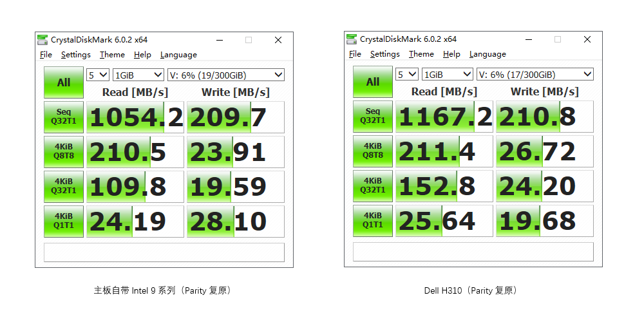This screenshot has width=644, height=322.
Task: Open test count dropdown showing 5 in left window
Action: (x=98, y=75)
